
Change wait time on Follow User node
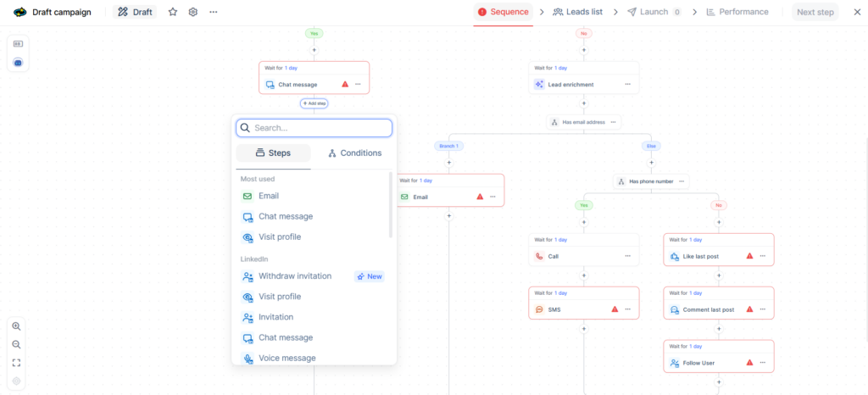[696, 347]
